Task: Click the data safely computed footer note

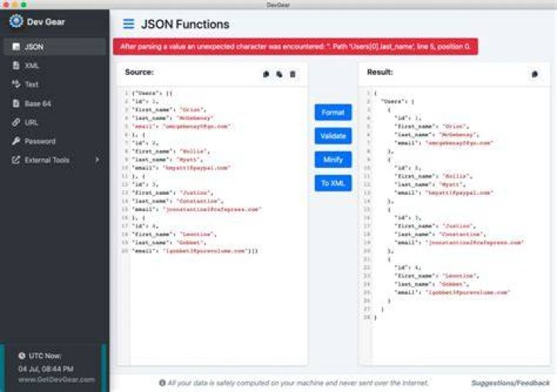Action: click(x=298, y=383)
